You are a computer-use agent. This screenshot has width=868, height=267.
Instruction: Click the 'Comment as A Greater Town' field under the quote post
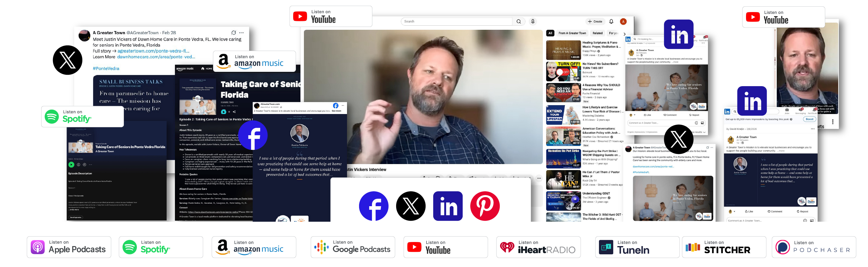click(x=771, y=220)
